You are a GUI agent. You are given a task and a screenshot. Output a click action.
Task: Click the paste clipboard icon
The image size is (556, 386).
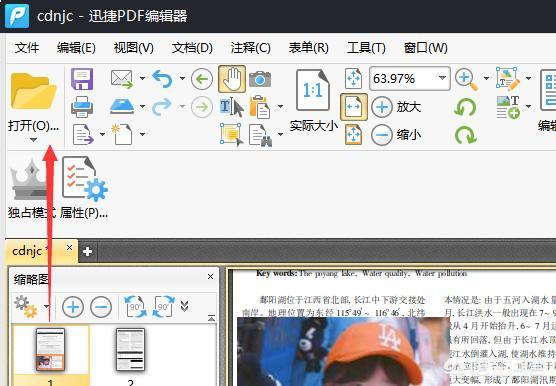click(x=260, y=107)
